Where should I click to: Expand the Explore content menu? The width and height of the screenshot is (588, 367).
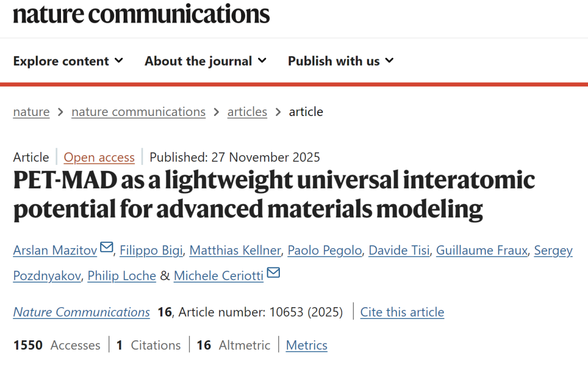point(68,61)
